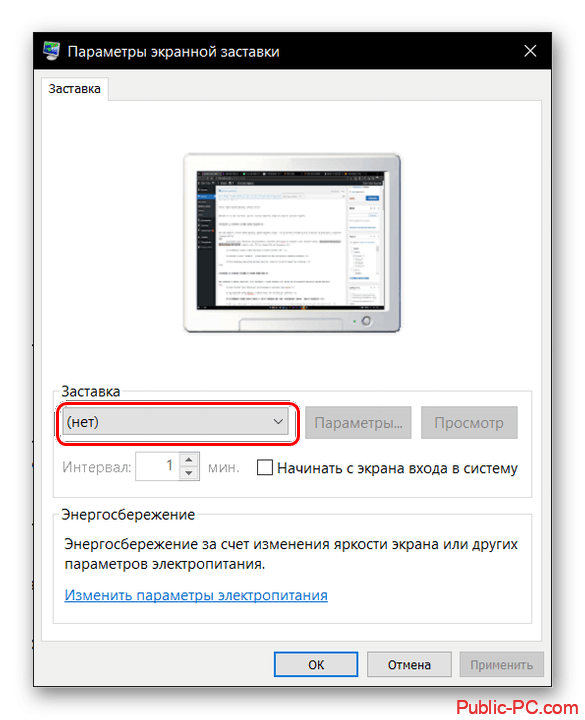Image resolution: width=585 pixels, height=720 pixels.
Task: Click the Интервал minutes input field
Action: [157, 466]
